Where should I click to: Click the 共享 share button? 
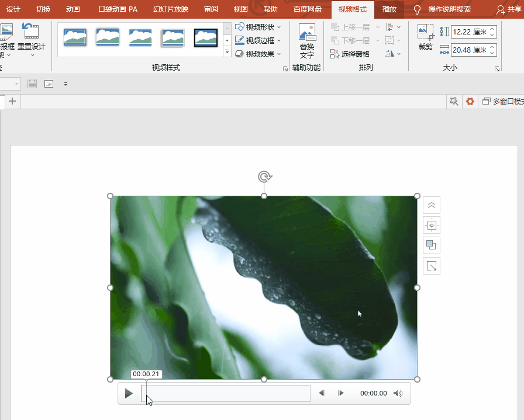point(509,9)
